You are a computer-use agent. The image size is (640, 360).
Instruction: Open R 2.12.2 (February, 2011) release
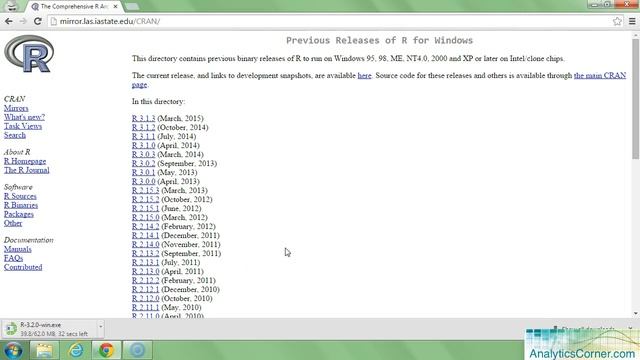(x=145, y=280)
